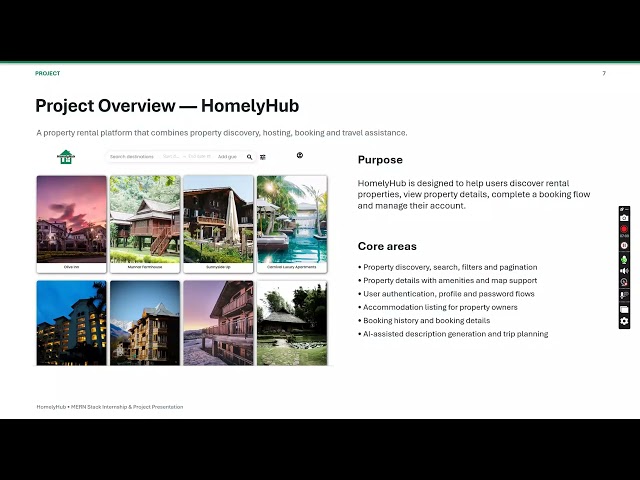Open the filter sliders icon beside search bar
Image resolution: width=640 pixels, height=480 pixels.
pyautogui.click(x=262, y=157)
